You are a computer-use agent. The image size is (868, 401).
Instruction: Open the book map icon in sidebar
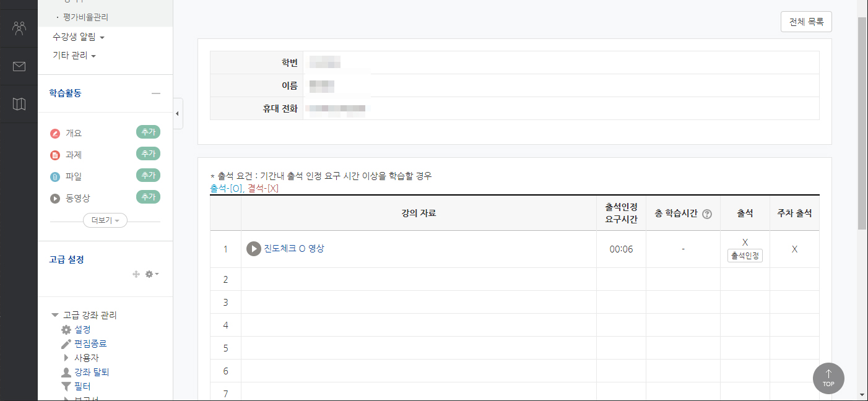19,104
